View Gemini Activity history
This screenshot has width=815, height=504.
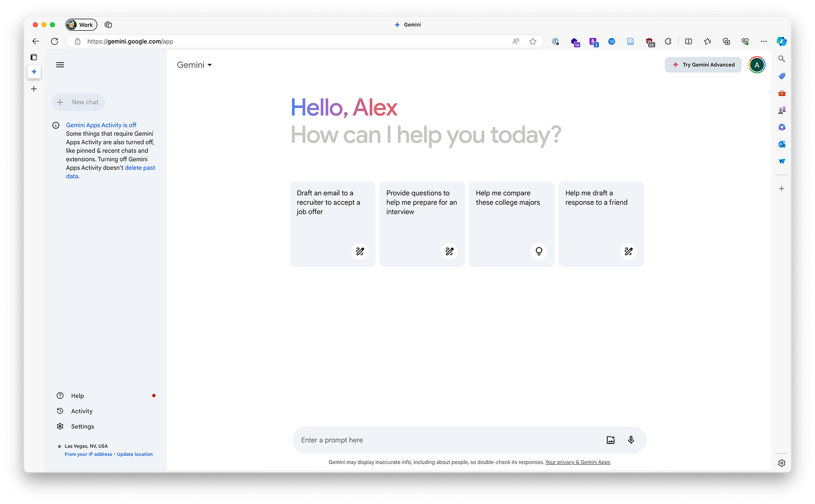[x=81, y=411]
